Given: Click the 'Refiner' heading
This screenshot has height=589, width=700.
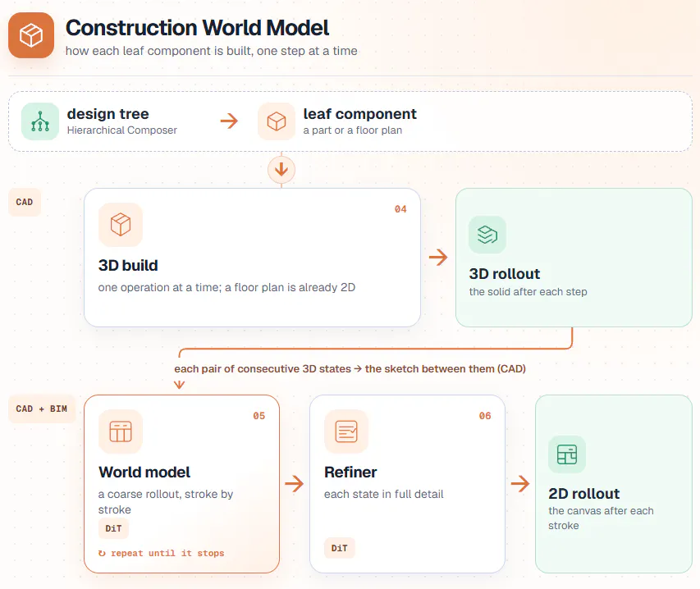Looking at the screenshot, I should tap(351, 472).
